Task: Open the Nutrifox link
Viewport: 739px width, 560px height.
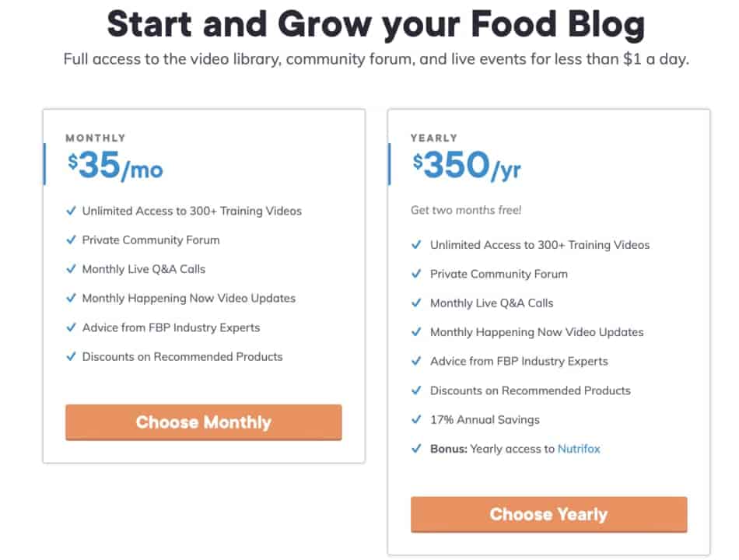Action: [x=579, y=449]
